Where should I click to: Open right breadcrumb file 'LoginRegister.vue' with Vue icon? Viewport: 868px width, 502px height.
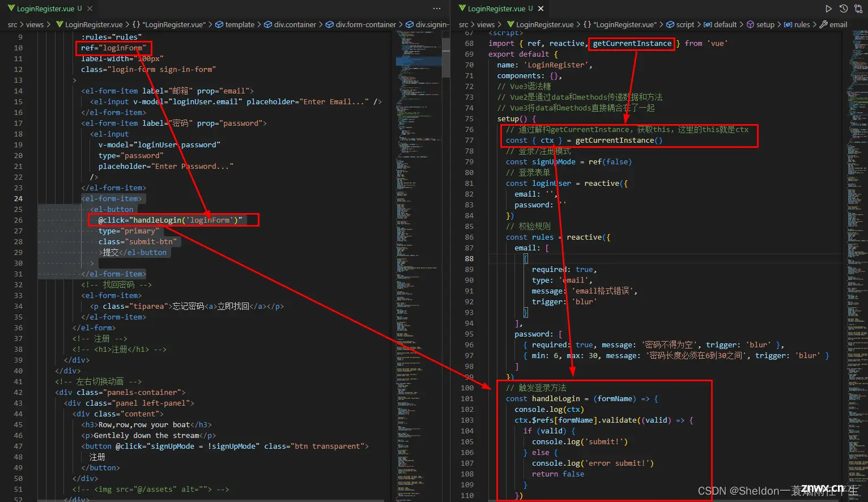pos(540,24)
